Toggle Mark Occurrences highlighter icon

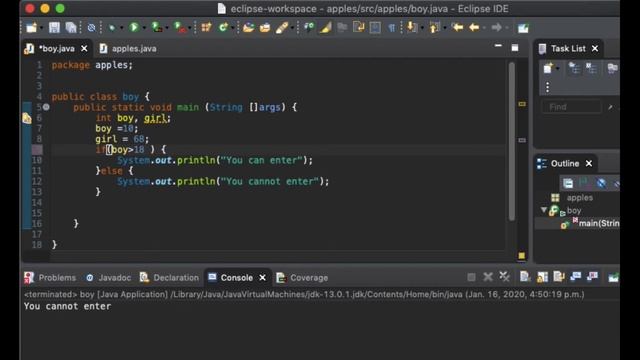(x=326, y=28)
